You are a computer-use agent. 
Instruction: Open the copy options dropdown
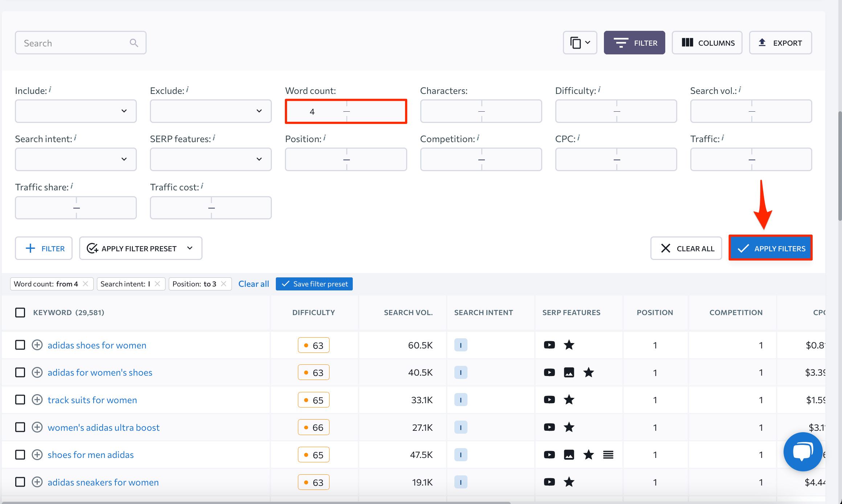(580, 43)
